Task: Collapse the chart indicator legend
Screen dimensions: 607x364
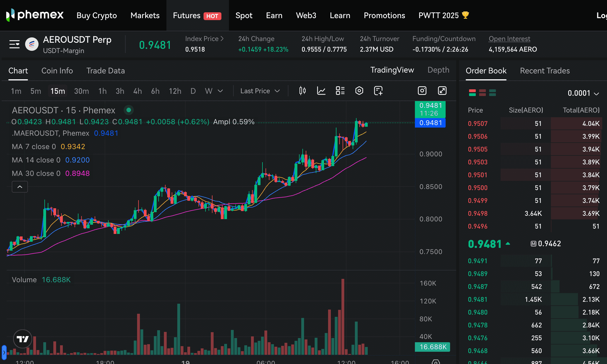Action: (20, 187)
